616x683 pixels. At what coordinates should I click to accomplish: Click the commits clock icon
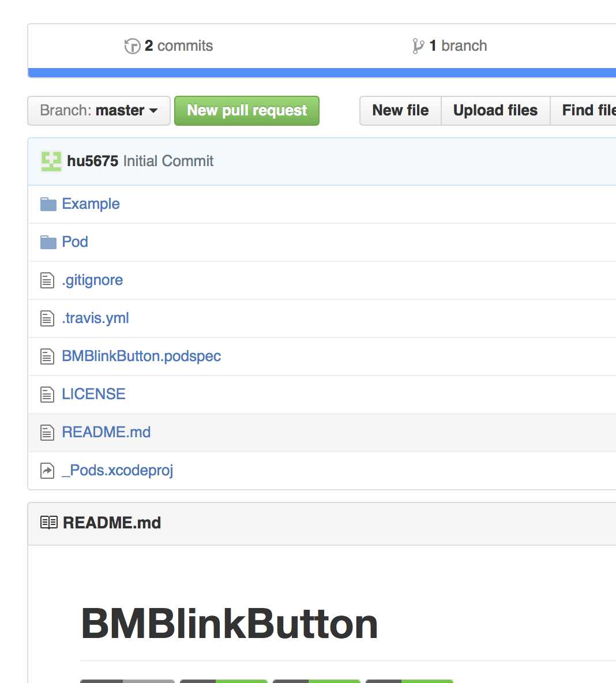132,46
